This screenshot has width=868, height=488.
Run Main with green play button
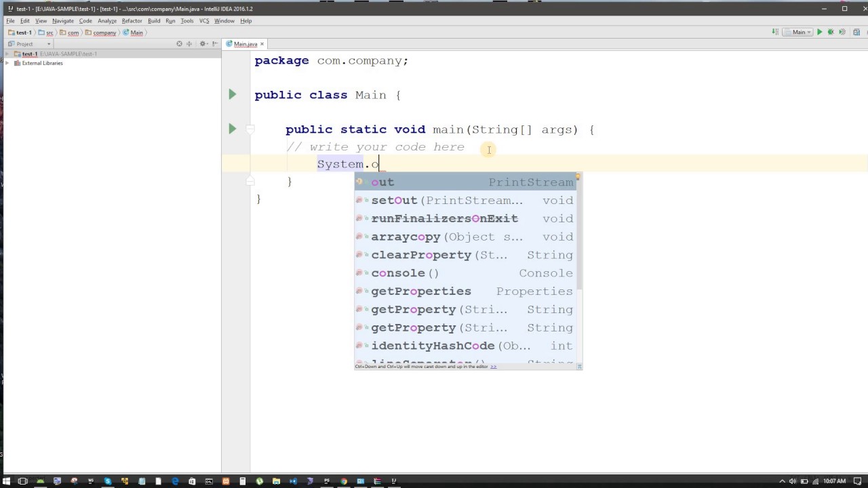click(819, 33)
